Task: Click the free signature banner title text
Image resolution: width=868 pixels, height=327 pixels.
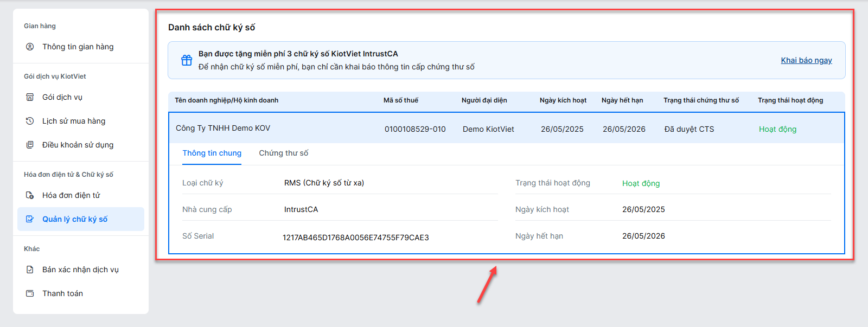Action: pyautogui.click(x=298, y=54)
